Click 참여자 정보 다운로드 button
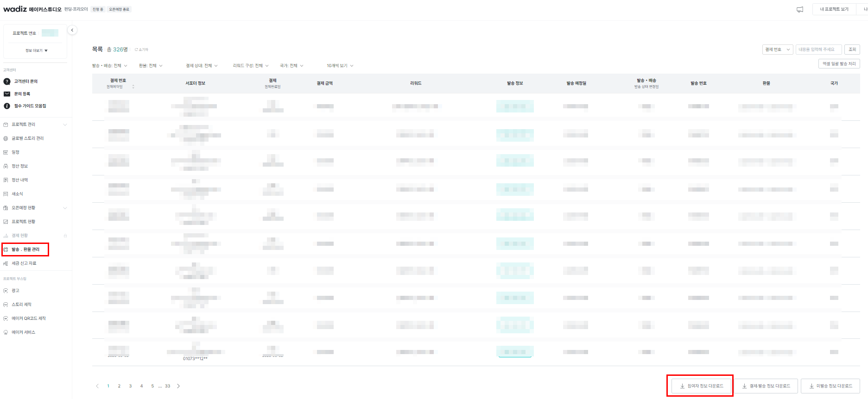The image size is (868, 399). pyautogui.click(x=701, y=386)
